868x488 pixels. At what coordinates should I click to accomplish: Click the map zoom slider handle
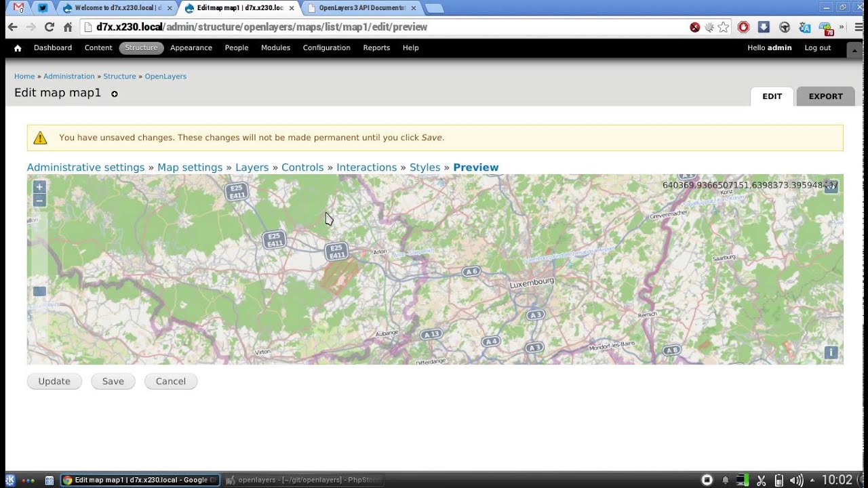39,291
